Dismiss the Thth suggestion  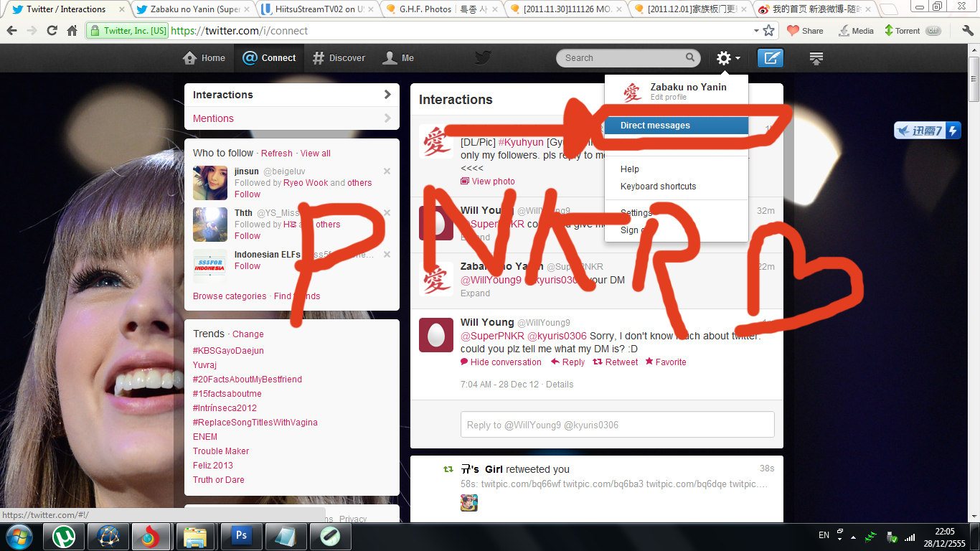tap(387, 213)
